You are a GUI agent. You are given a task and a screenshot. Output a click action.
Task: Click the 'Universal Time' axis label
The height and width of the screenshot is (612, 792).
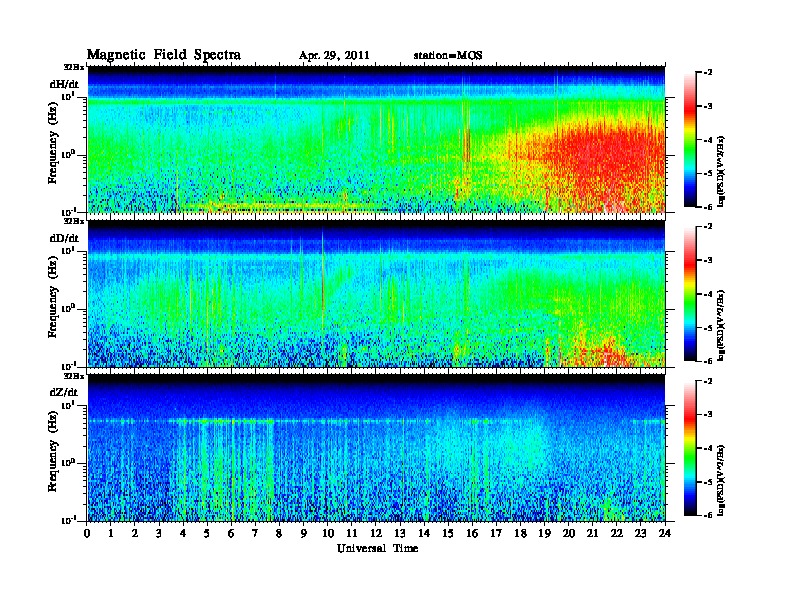[377, 548]
